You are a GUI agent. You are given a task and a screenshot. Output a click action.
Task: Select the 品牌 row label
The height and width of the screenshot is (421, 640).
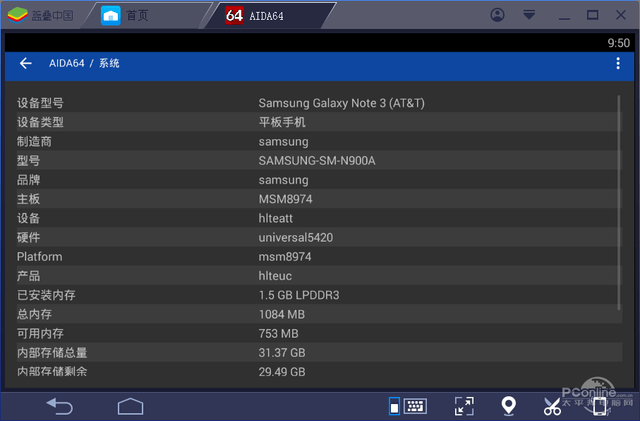coord(29,180)
